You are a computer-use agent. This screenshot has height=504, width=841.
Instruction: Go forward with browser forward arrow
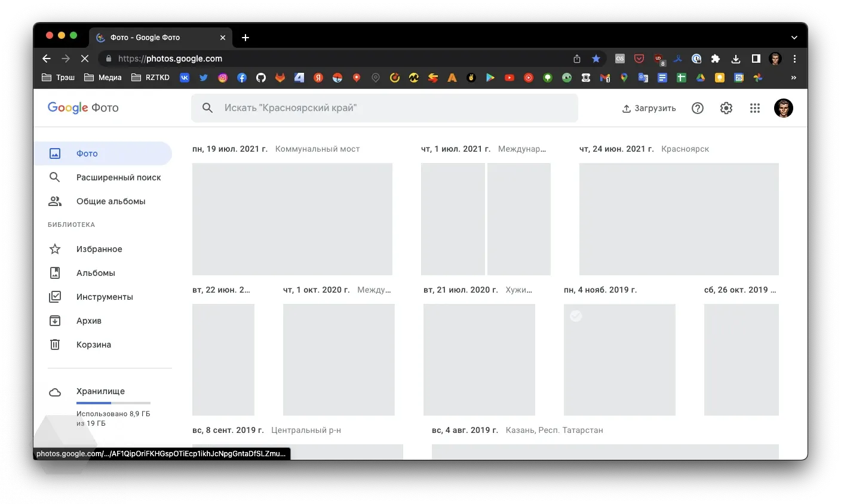pyautogui.click(x=66, y=59)
